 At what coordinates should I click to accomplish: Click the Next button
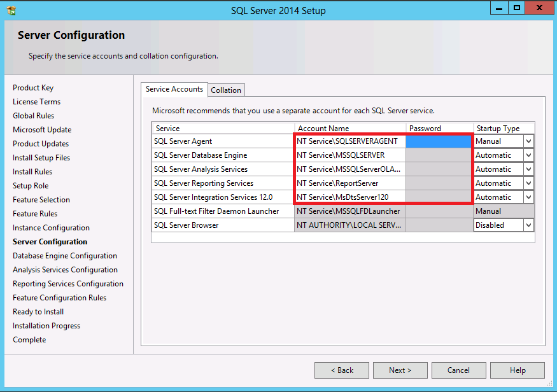coord(400,370)
